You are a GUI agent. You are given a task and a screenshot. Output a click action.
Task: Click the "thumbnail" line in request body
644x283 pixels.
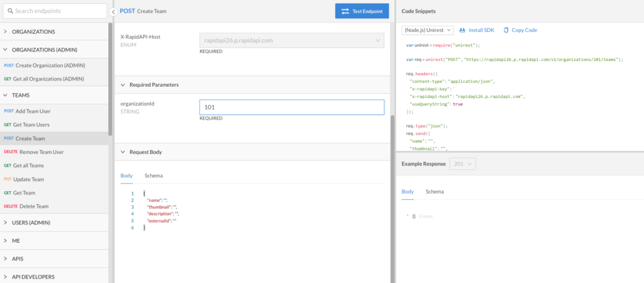pos(162,207)
